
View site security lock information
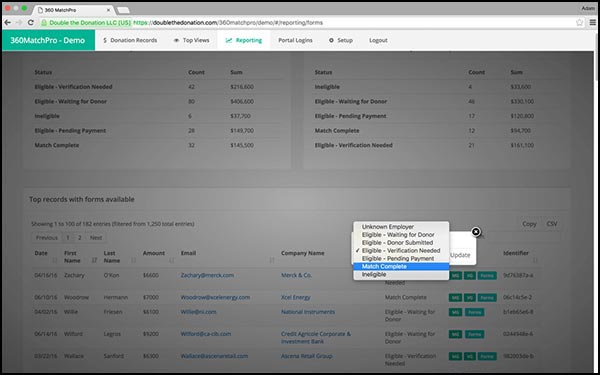tap(44, 23)
